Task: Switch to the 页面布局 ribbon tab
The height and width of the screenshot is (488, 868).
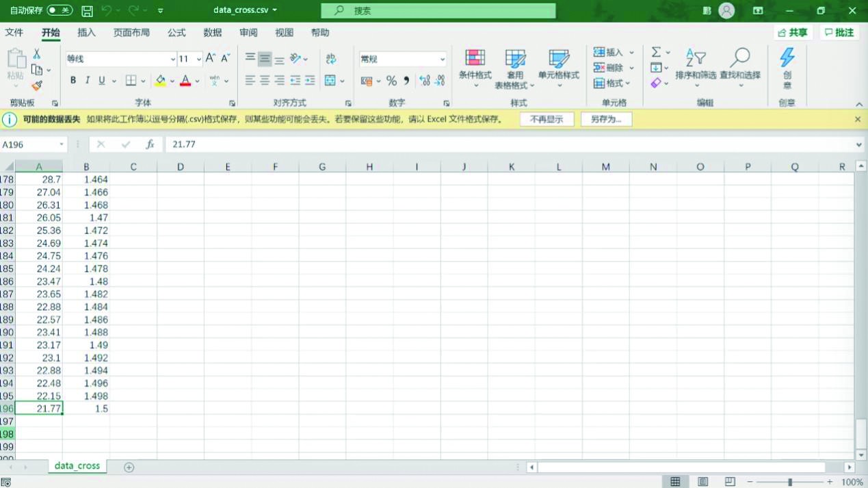Action: (x=131, y=33)
